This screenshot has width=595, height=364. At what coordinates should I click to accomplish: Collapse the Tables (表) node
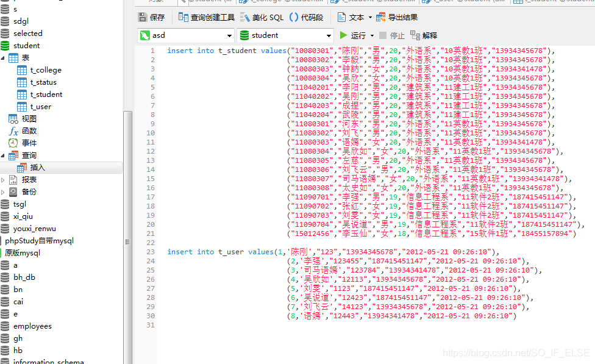click(x=3, y=58)
